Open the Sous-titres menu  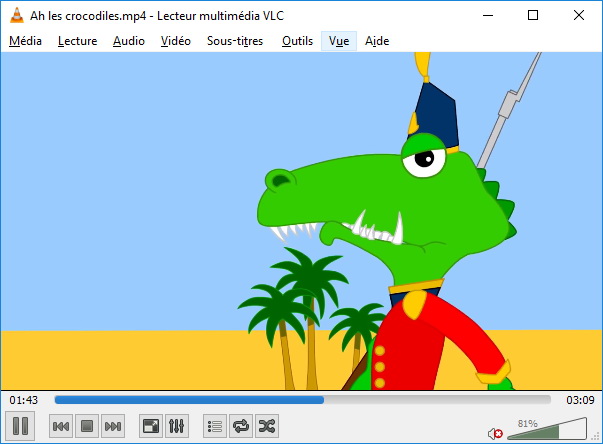tap(235, 41)
